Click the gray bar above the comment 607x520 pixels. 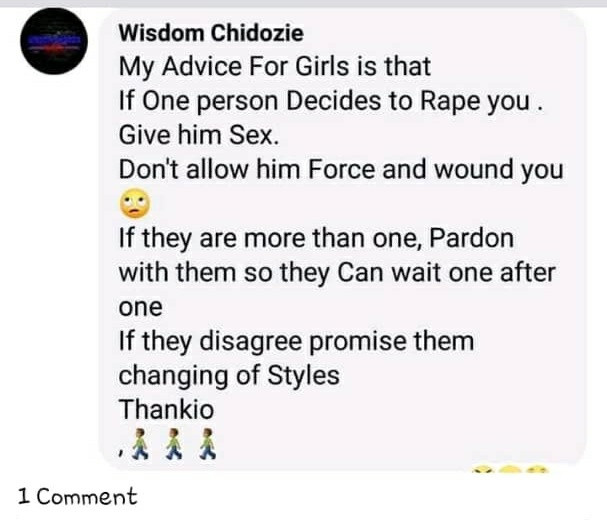(x=304, y=3)
